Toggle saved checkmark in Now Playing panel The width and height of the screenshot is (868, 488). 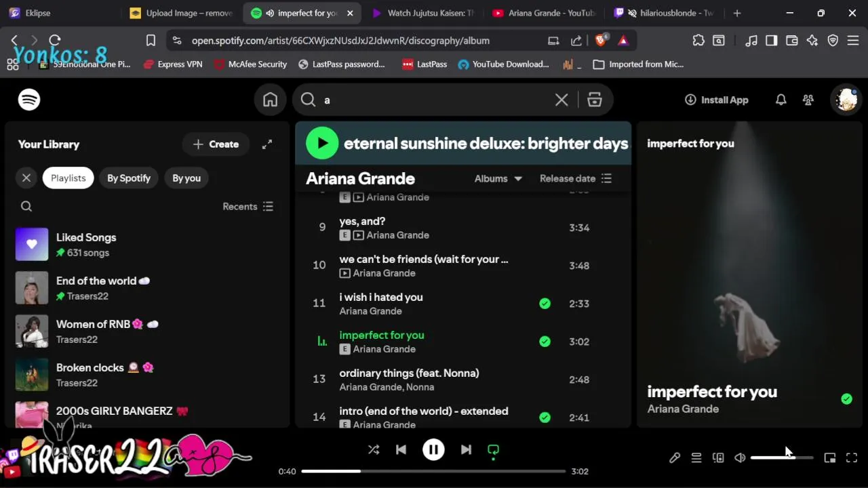[x=846, y=399]
